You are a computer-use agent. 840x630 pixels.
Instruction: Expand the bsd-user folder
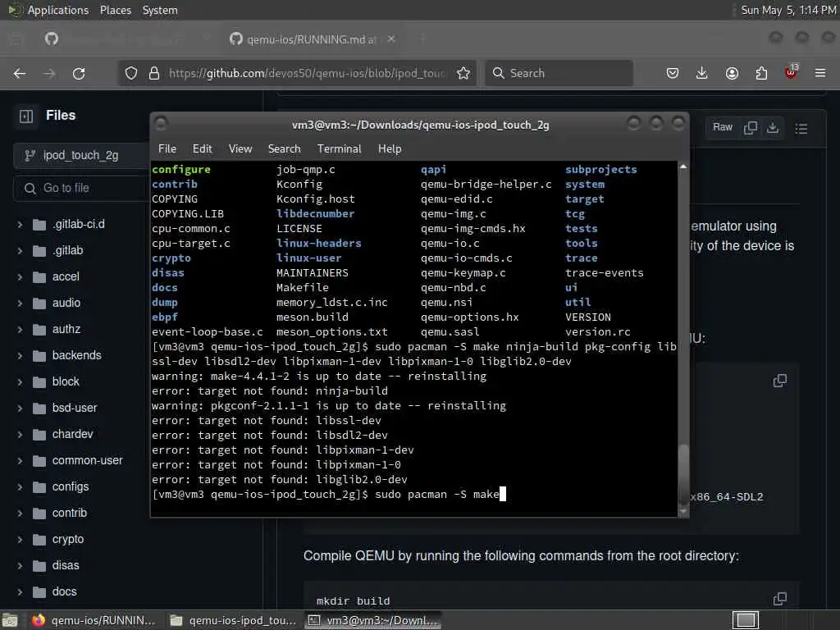(x=20, y=409)
